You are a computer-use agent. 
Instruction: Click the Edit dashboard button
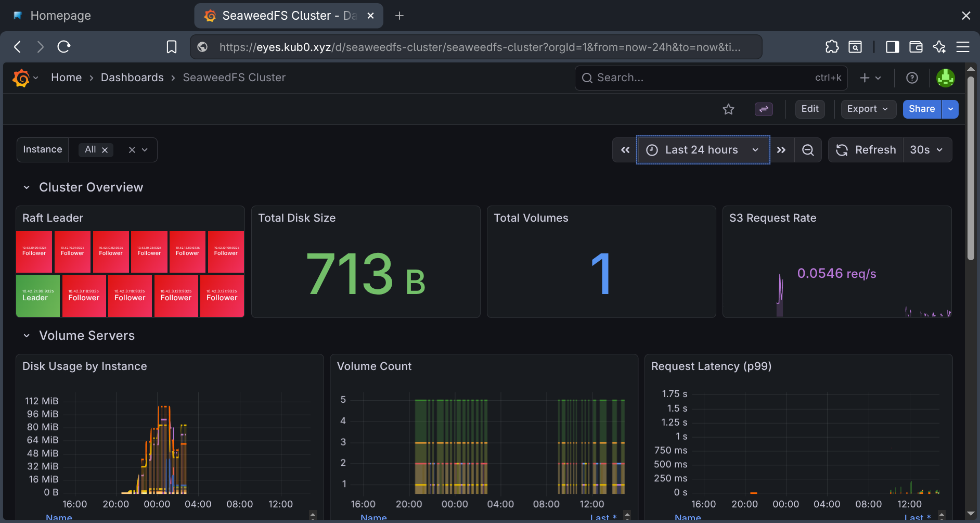click(x=809, y=109)
